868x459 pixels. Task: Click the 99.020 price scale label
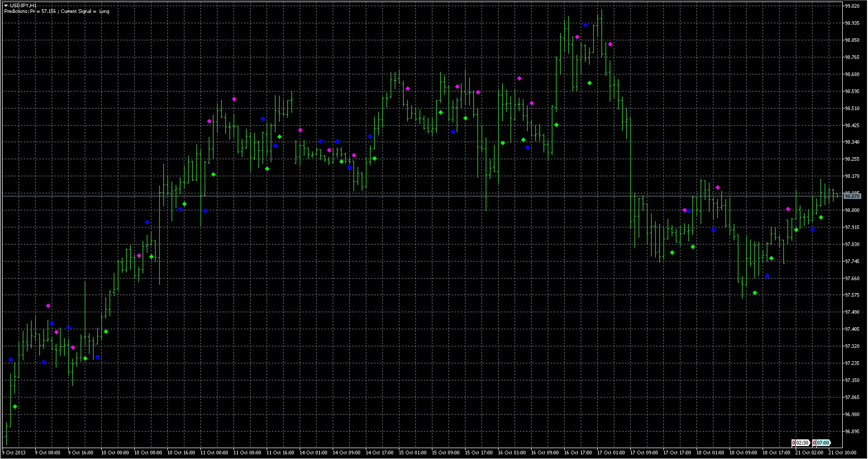[852, 6]
